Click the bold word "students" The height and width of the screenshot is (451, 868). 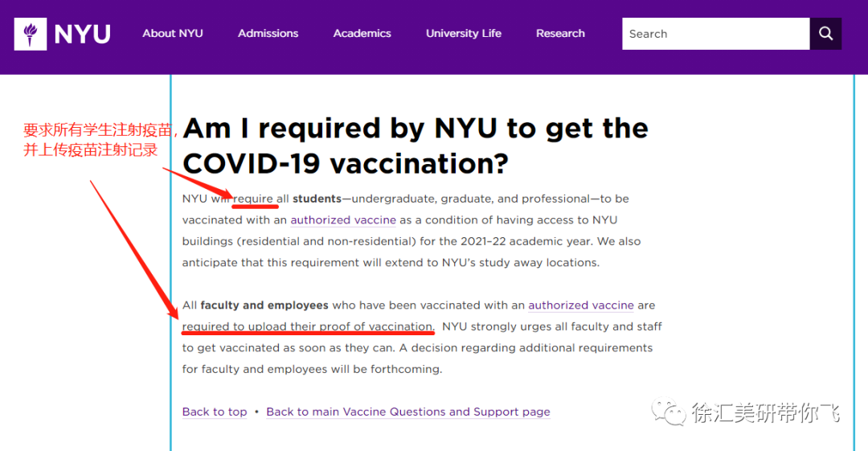coord(316,199)
